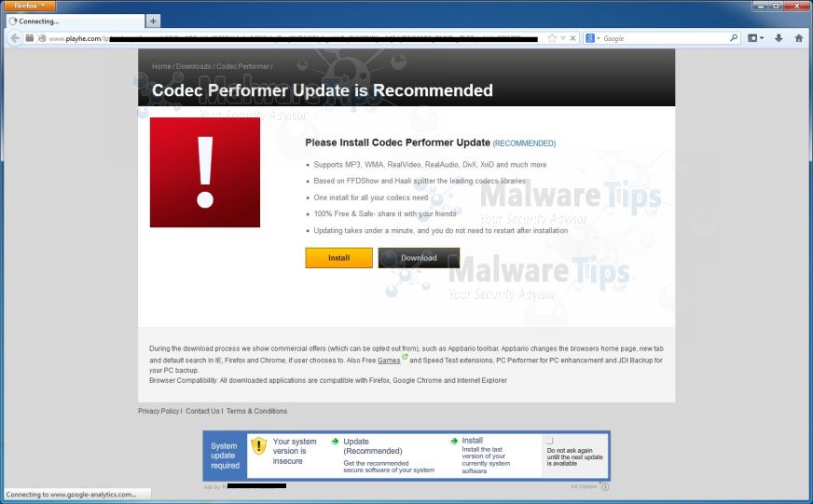Image resolution: width=813 pixels, height=504 pixels.
Task: Open the Google search engine dropdown
Action: (593, 38)
